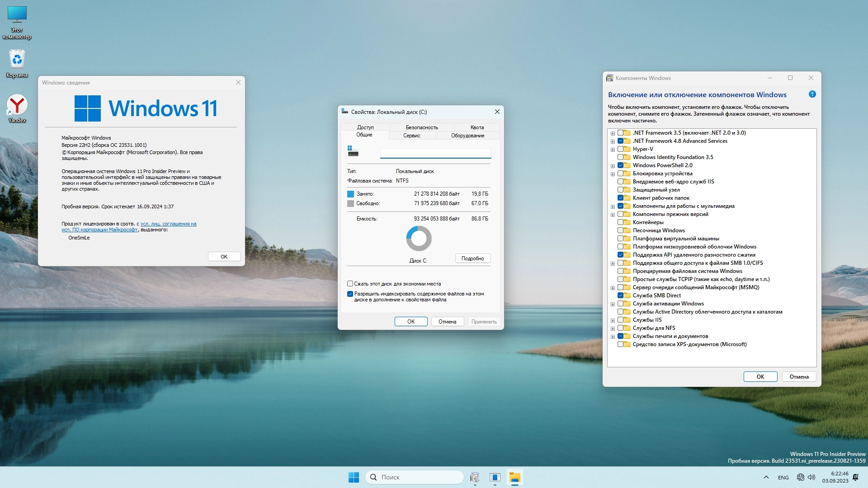Check 'Сжать этот диск' compression option
The width and height of the screenshot is (868, 488).
click(350, 284)
